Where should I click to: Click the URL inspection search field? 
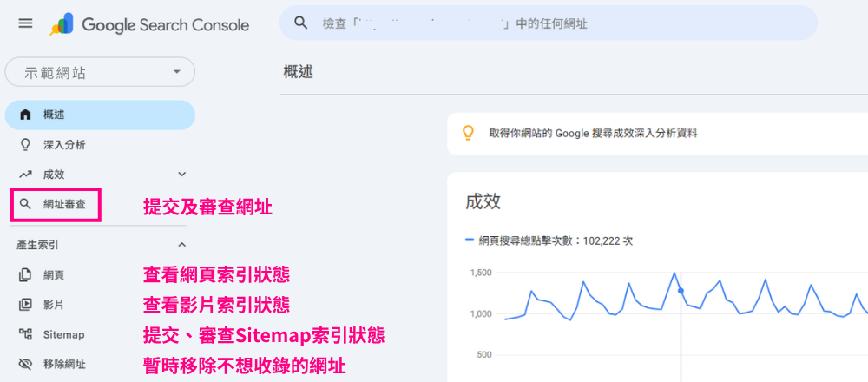pos(548,23)
